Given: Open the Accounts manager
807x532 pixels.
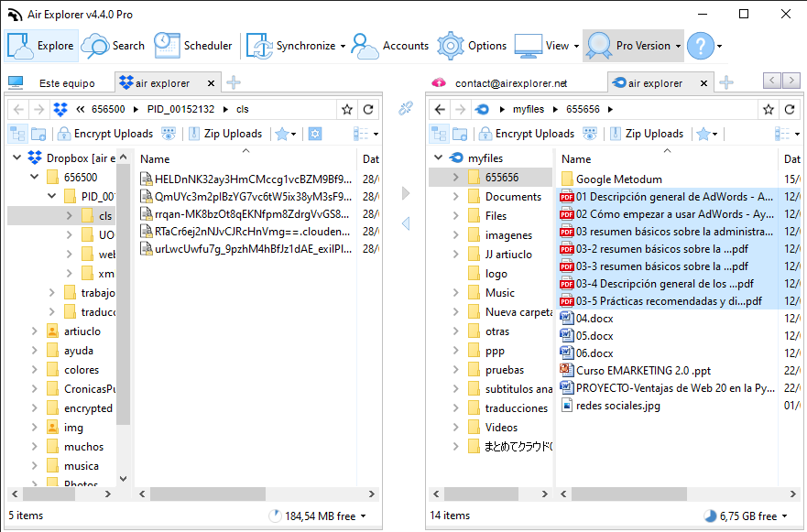Looking at the screenshot, I should (x=389, y=46).
